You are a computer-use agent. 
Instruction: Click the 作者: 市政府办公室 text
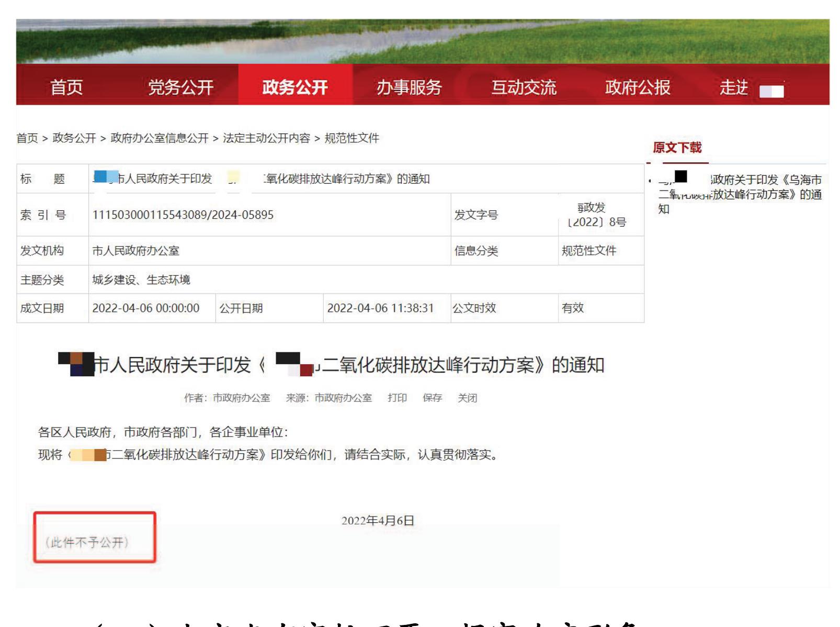click(227, 398)
